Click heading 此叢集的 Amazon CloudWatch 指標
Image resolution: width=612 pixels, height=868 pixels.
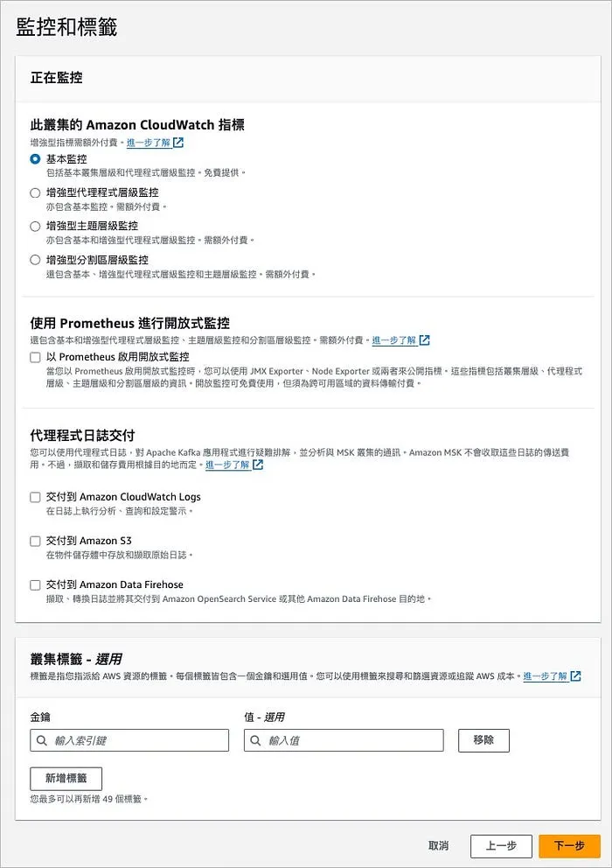(x=137, y=124)
